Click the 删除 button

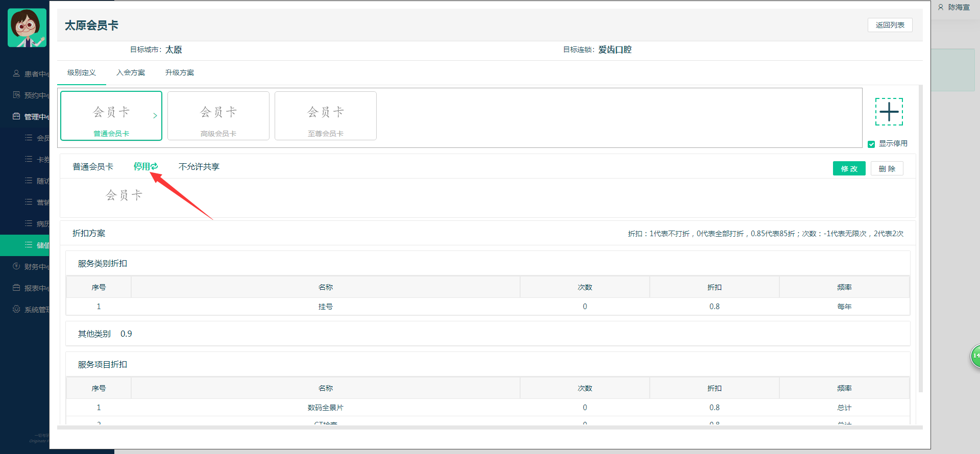click(x=887, y=169)
